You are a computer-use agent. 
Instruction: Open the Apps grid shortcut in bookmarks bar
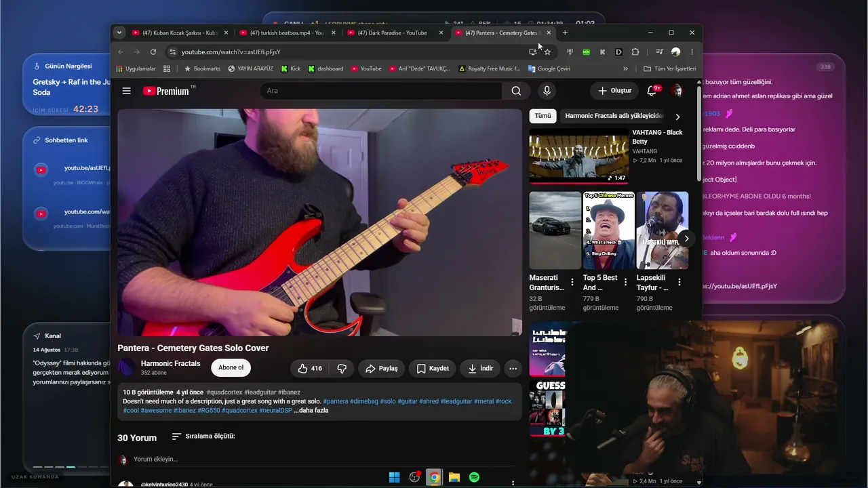(167, 68)
